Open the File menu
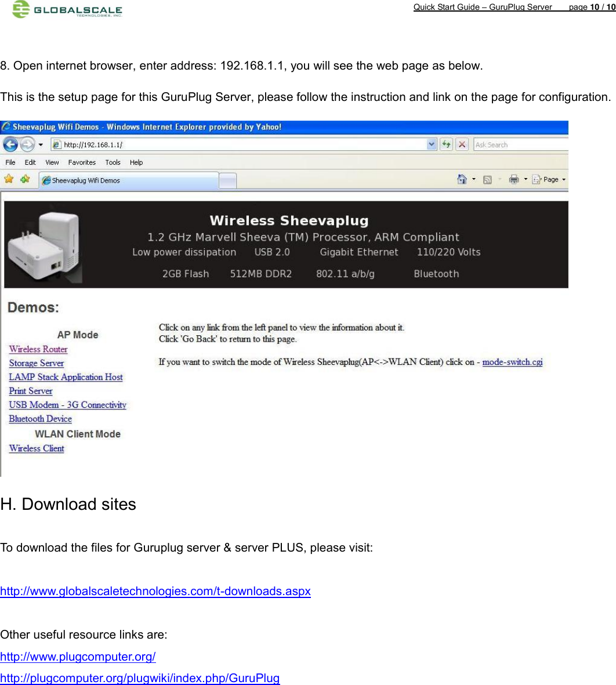Image resolution: width=616 pixels, height=685 pixels. [10, 162]
